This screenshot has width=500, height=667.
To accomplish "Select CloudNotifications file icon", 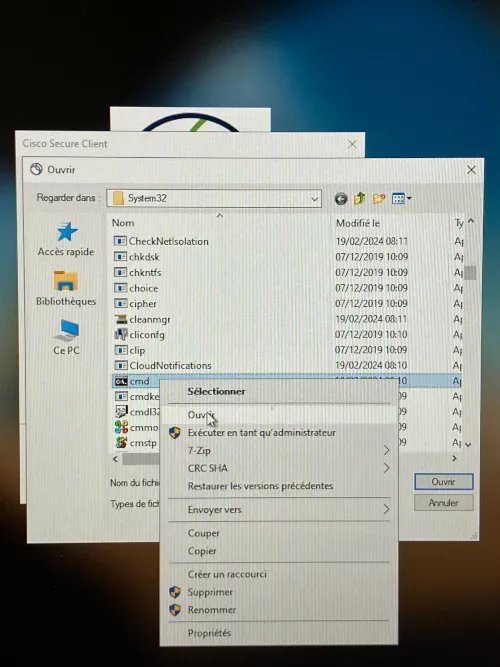I will (120, 365).
